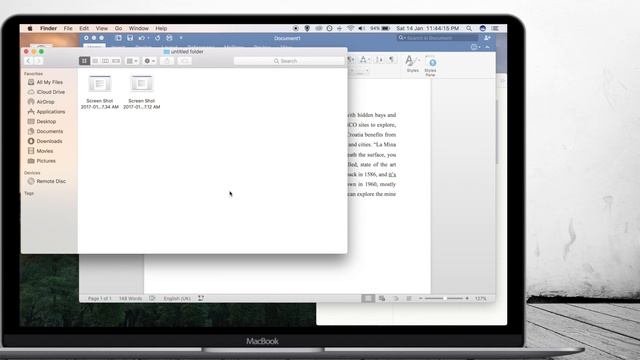The height and width of the screenshot is (360, 640).
Task: Click Word share person icon
Action: point(487,38)
